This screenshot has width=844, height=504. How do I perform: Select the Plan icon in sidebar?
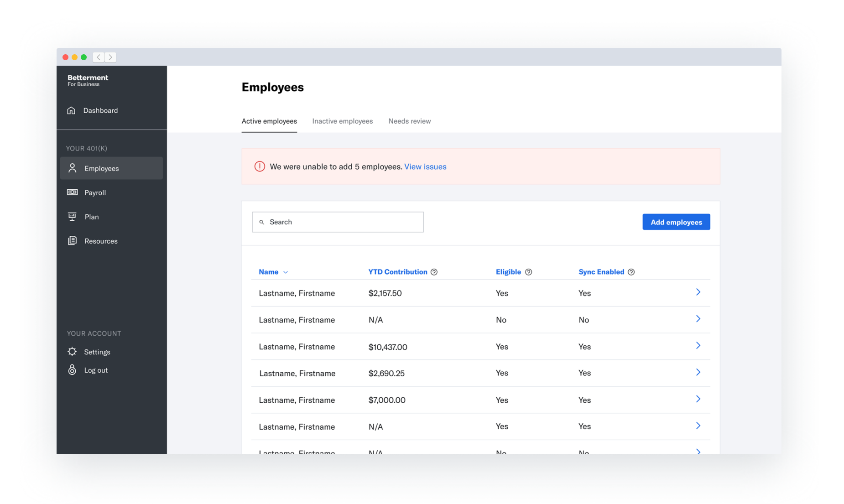click(x=72, y=216)
